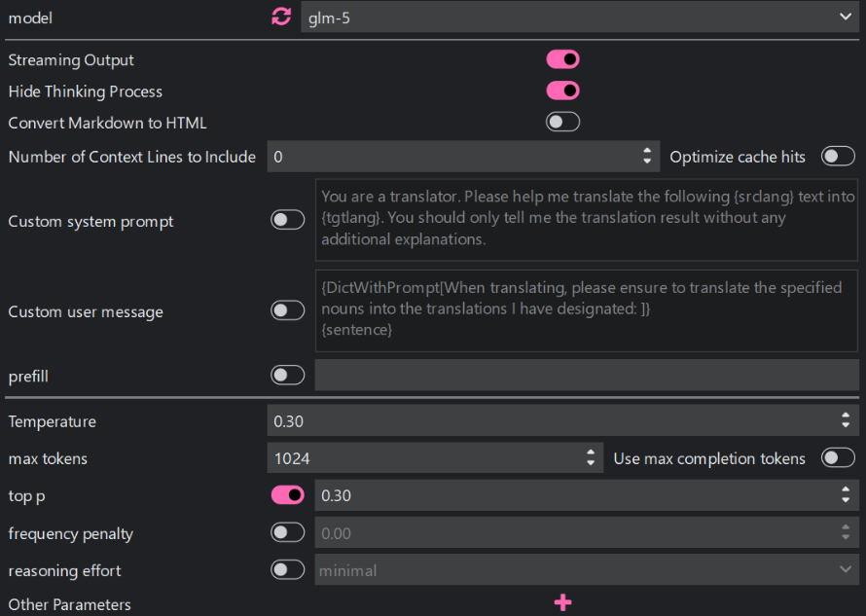Enable the prefill toggle

pos(287,375)
